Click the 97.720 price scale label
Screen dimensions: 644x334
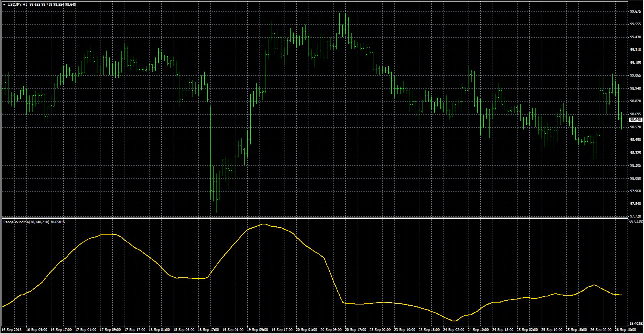(x=635, y=216)
